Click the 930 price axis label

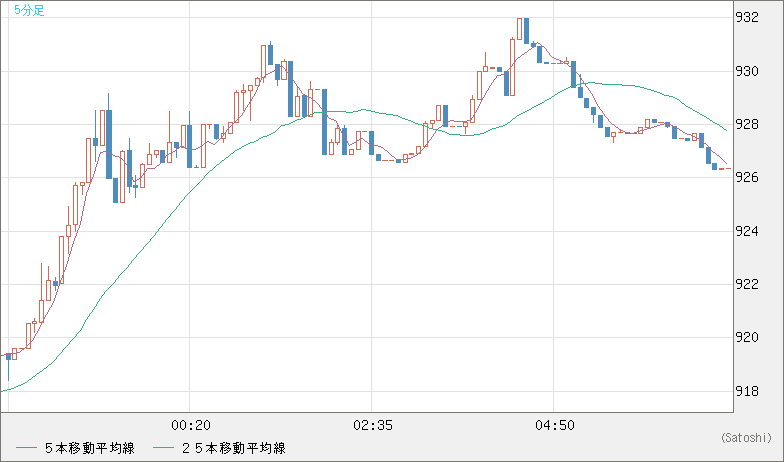click(x=746, y=72)
